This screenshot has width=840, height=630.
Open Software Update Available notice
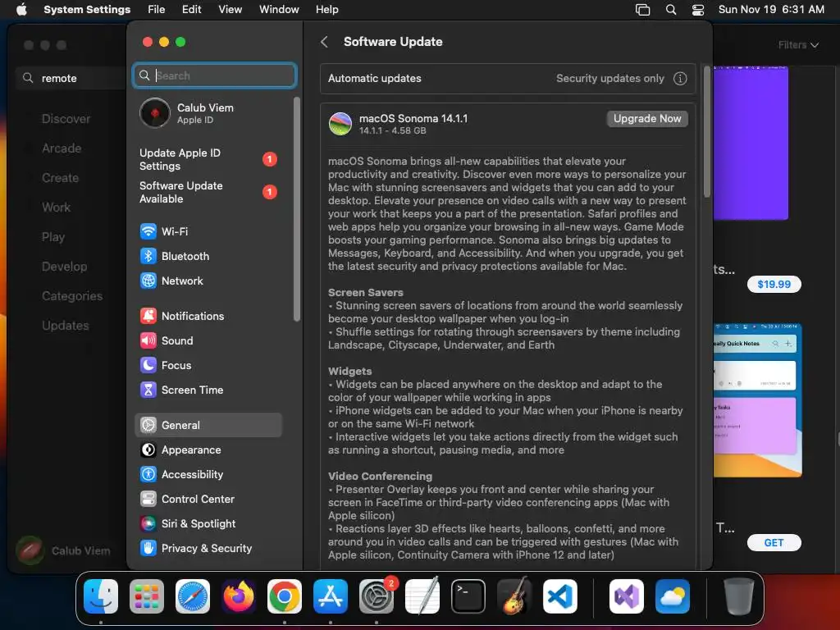[x=208, y=192]
